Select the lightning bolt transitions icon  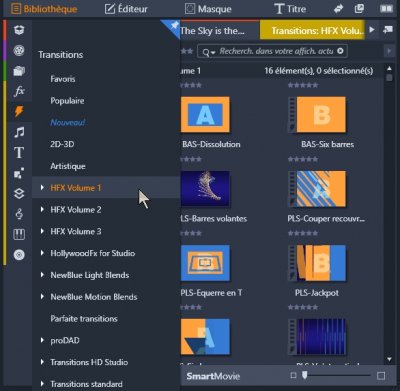pos(19,111)
